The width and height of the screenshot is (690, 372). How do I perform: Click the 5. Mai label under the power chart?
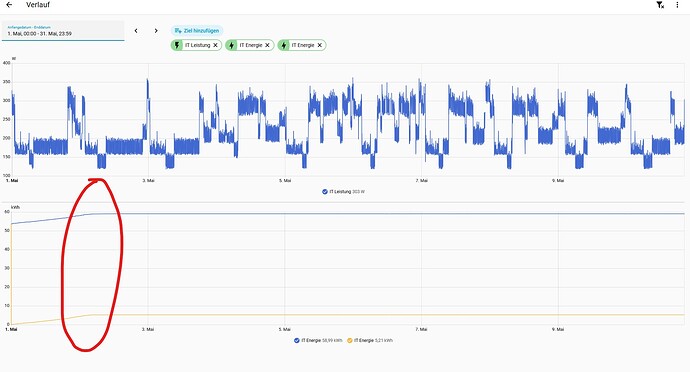[x=285, y=180]
